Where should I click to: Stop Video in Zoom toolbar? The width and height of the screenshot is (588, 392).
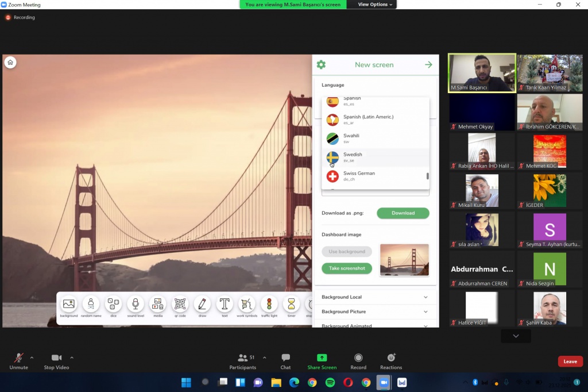(56, 361)
